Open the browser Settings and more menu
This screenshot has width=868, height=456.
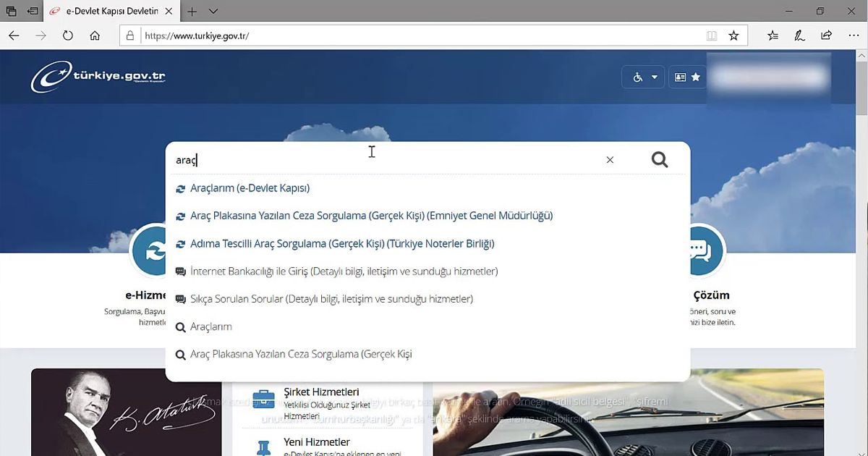(854, 35)
